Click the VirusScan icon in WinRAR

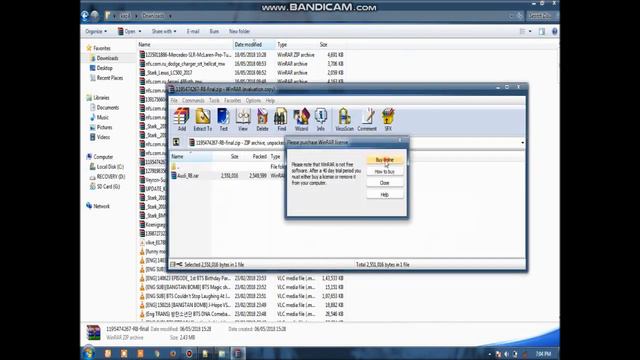tap(344, 120)
